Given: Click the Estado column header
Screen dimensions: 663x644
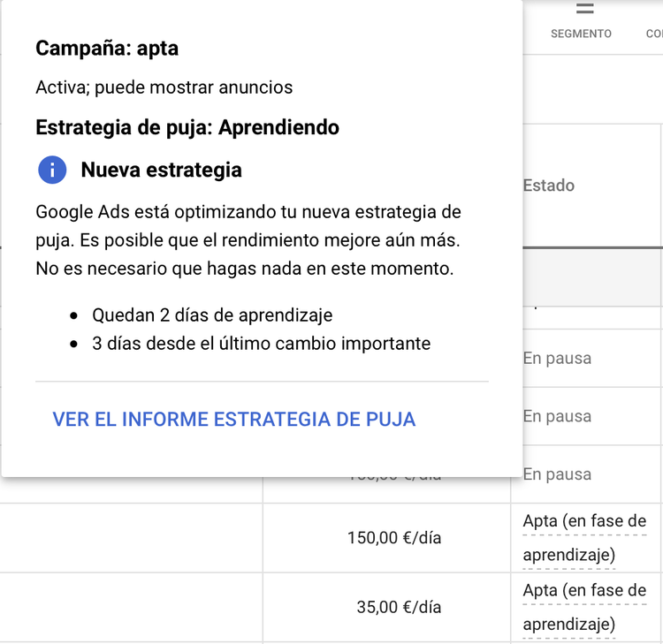Looking at the screenshot, I should (x=549, y=186).
